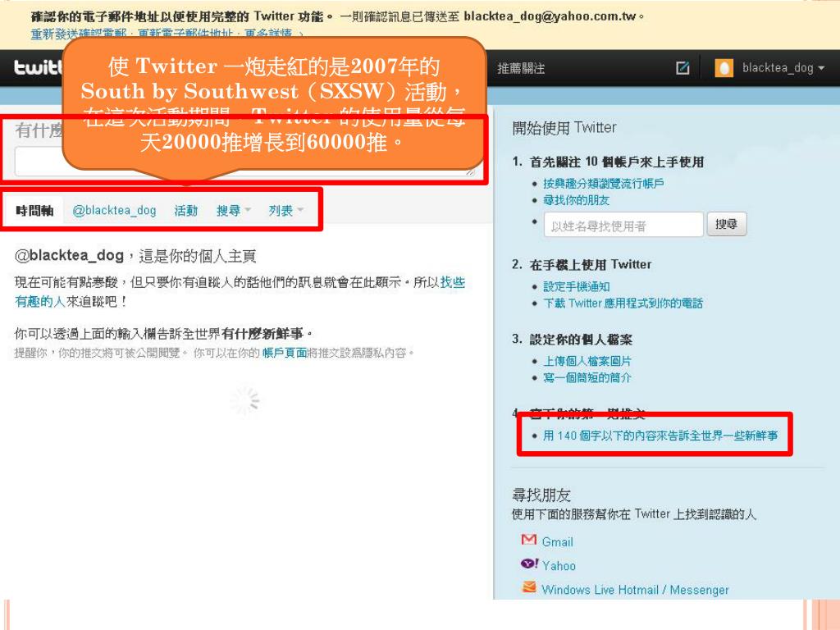The width and height of the screenshot is (840, 630).
Task: Click the blacktea_dog profile avatar icon
Action: point(724,68)
